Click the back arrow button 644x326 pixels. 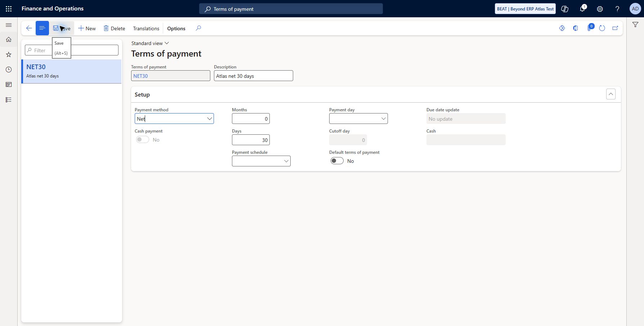(x=29, y=28)
